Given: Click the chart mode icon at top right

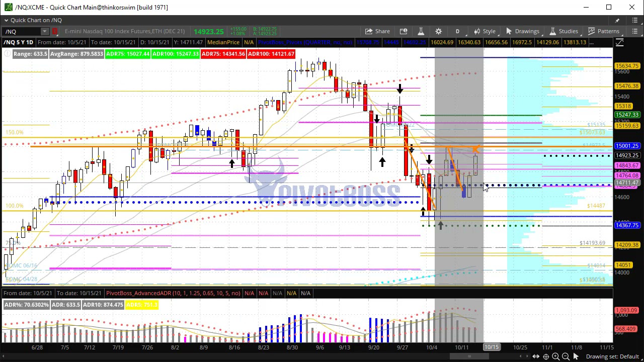Looking at the screenshot, I should [x=619, y=43].
